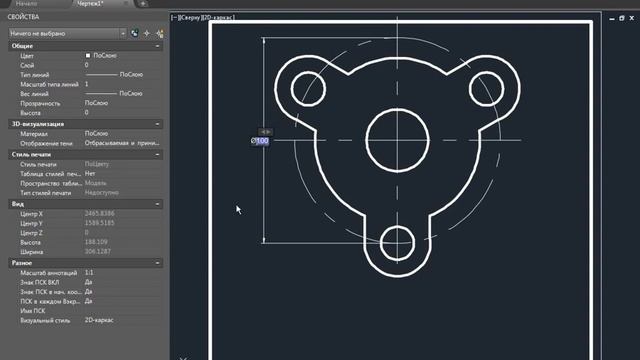Collapse the Общие section
Image resolution: width=640 pixels, height=360 pixels.
(157, 46)
